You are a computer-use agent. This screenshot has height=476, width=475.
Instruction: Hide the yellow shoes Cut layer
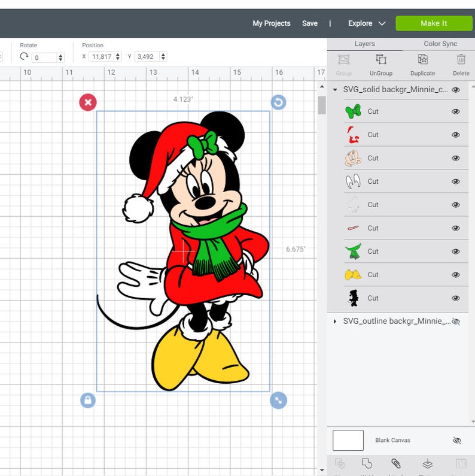pos(456,275)
